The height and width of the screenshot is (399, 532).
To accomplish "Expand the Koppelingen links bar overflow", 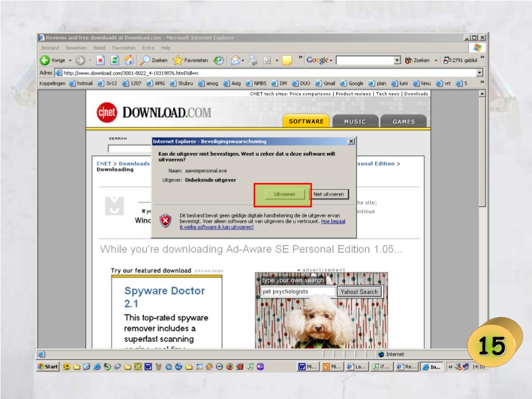I will pyautogui.click(x=482, y=82).
